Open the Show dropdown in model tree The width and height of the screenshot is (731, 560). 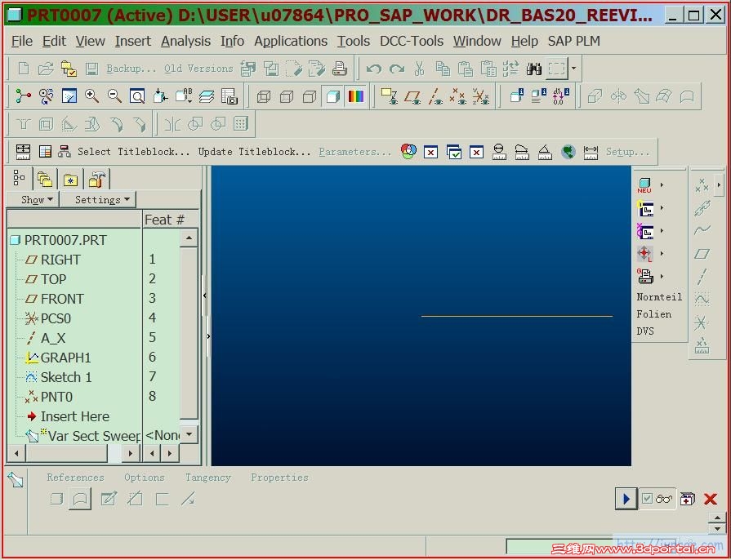click(33, 199)
